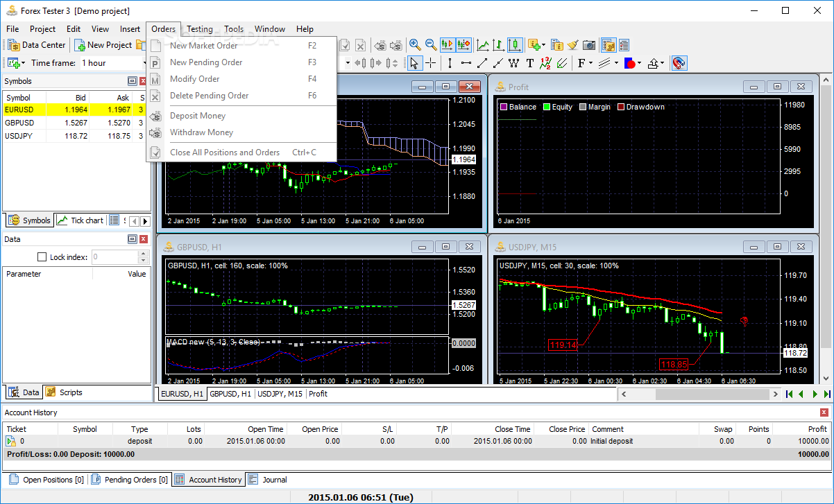The width and height of the screenshot is (834, 504).
Task: Click the shift chart left icon
Action: pyautogui.click(x=360, y=63)
